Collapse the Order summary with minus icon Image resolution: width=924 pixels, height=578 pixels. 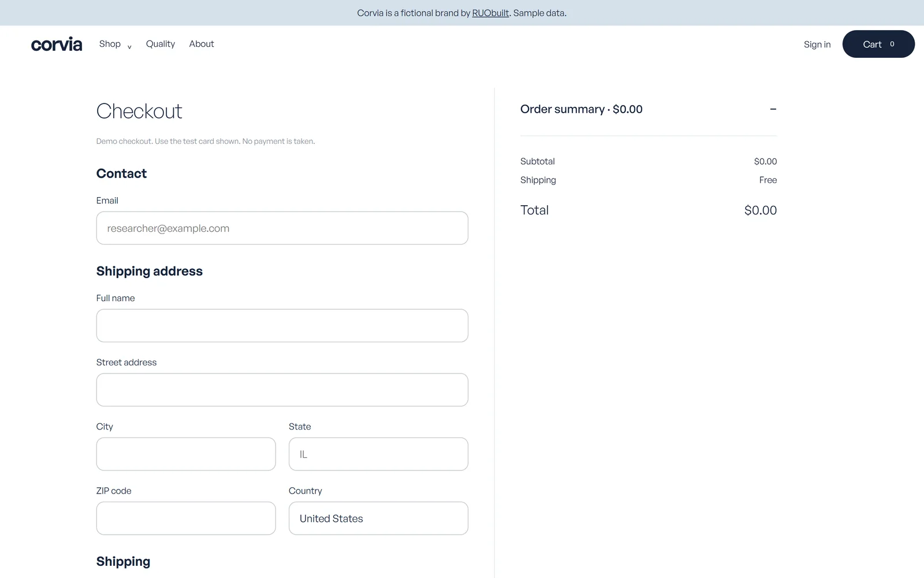pos(773,109)
